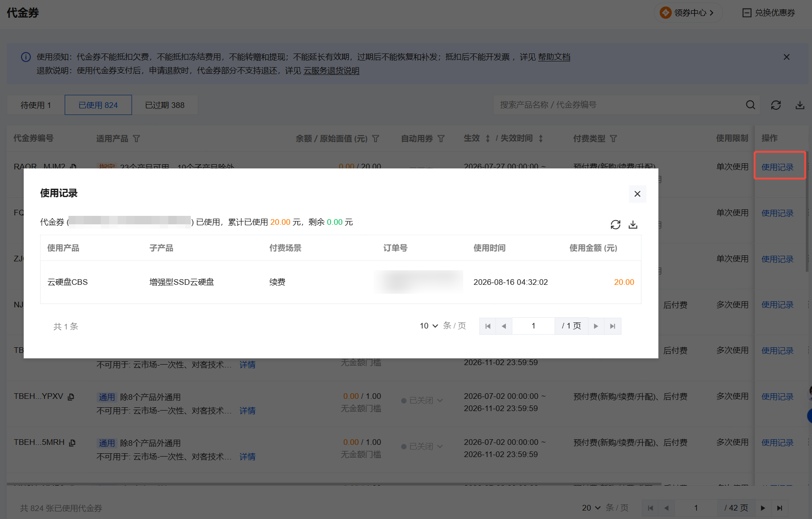
Task: Switch to the 待使用 1 tab
Action: [x=36, y=105]
